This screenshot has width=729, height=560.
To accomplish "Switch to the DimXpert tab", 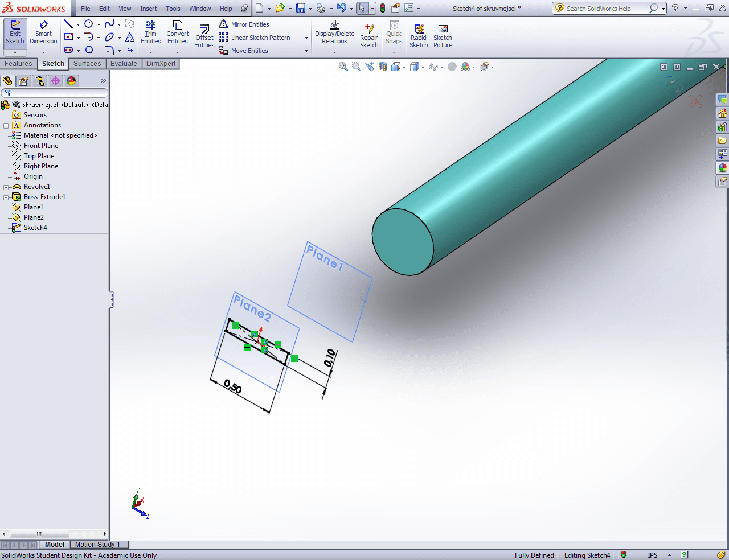I will pos(161,64).
